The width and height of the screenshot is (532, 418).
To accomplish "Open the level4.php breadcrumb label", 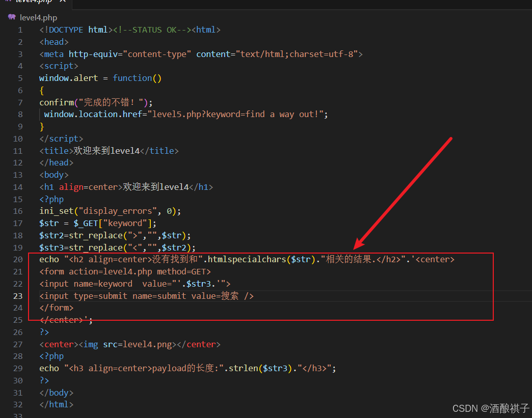I will pos(38,18).
